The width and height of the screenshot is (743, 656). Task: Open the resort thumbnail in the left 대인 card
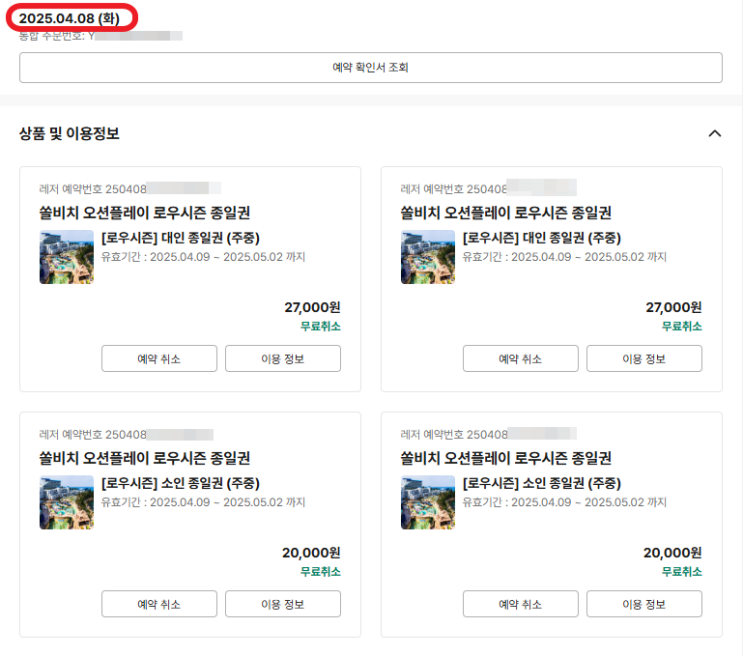(67, 257)
